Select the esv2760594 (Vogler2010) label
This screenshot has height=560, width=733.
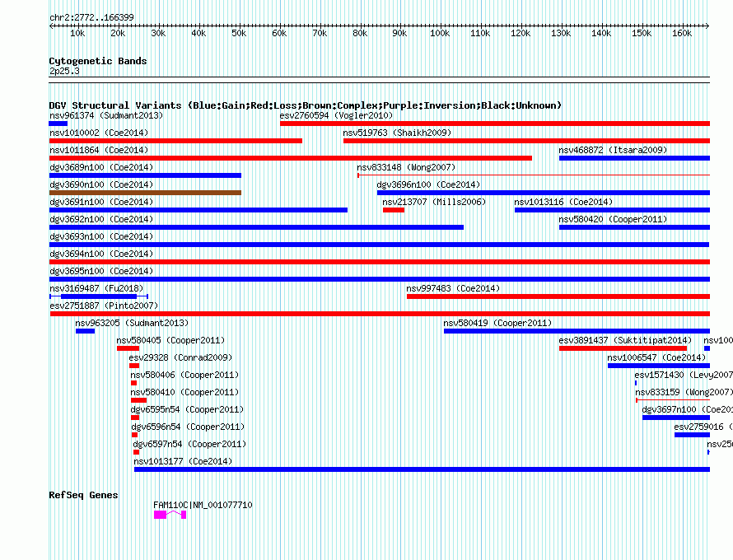coord(336,115)
